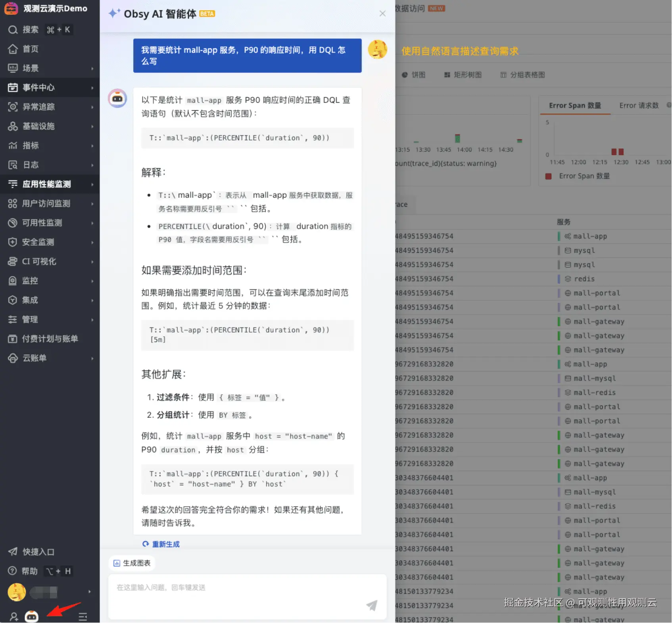
Task: Open the account menu arrow beside the avatar
Action: (x=90, y=592)
